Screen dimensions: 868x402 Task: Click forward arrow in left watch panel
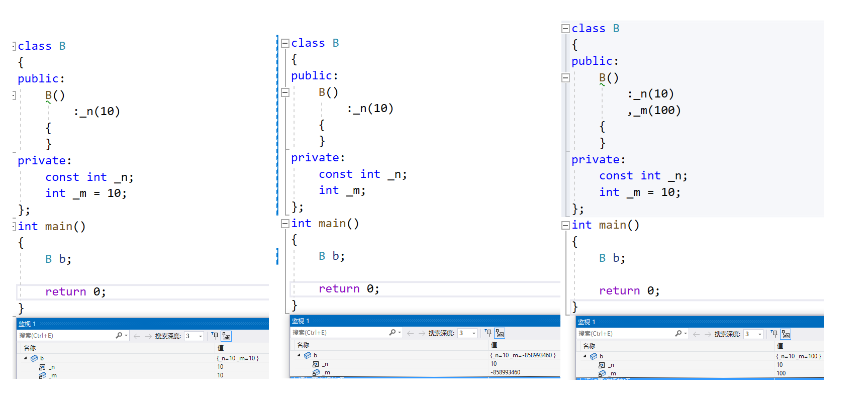pos(148,336)
